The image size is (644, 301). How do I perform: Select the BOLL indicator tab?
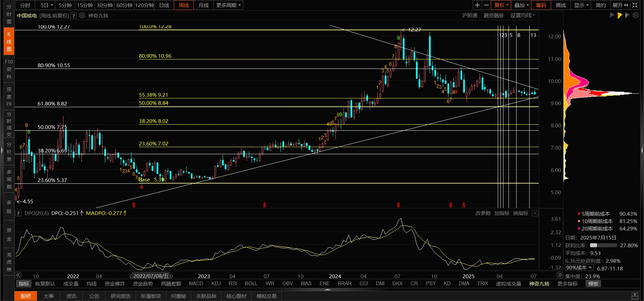point(251,284)
